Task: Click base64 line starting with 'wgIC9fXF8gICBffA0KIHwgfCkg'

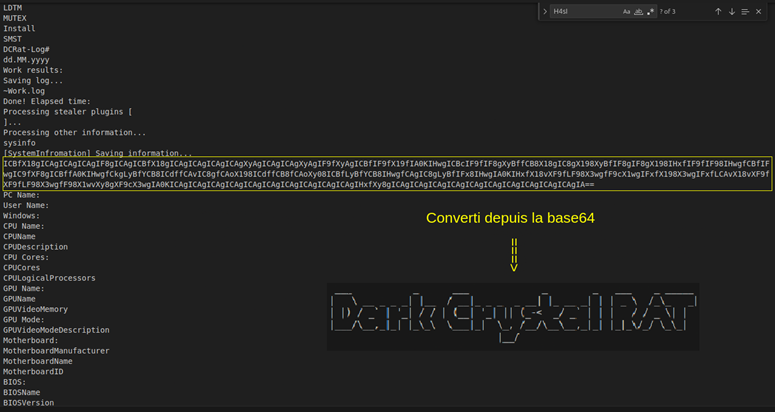Action: 387,173
